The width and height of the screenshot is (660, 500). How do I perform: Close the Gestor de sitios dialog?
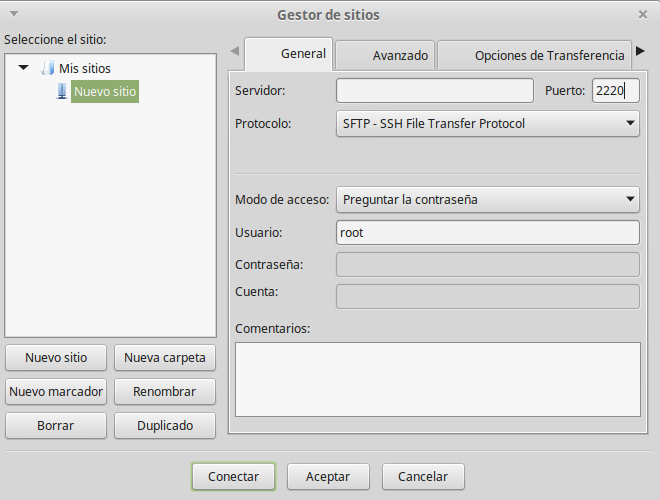tap(642, 14)
